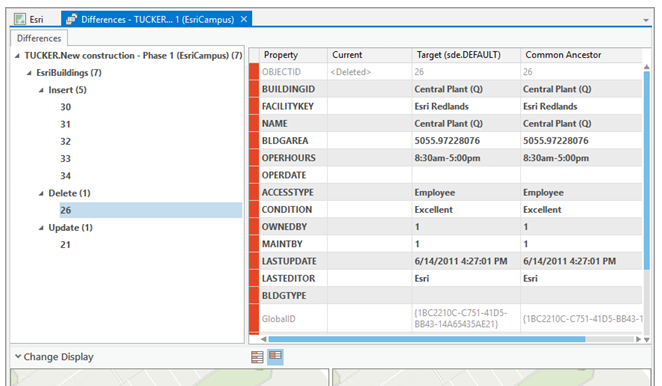Screen dimensions: 662x386
Task: Select inserted feature 32
Action: pyautogui.click(x=65, y=141)
